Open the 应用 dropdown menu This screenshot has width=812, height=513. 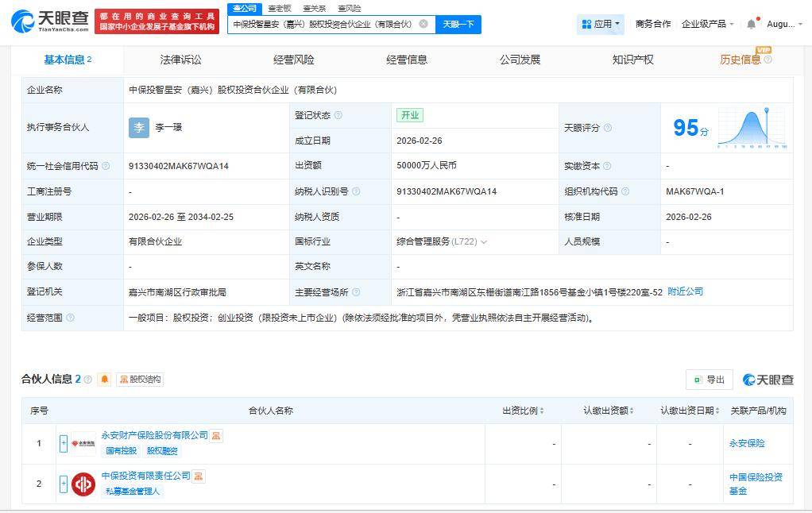click(601, 24)
